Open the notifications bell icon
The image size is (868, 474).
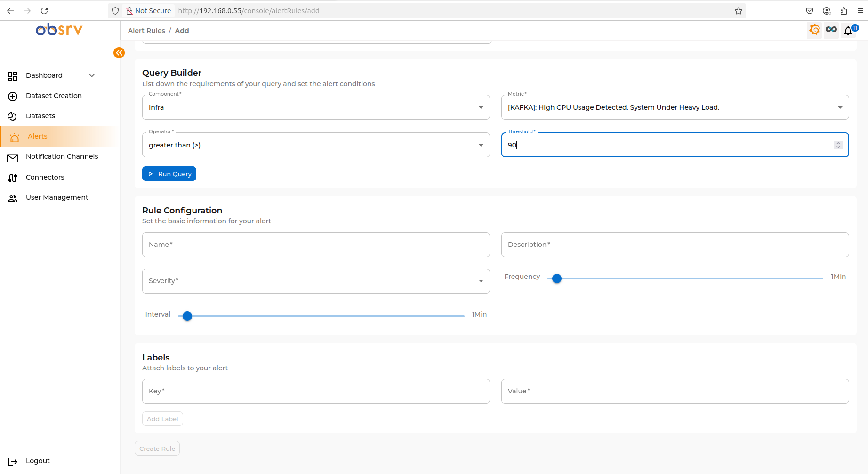click(848, 31)
